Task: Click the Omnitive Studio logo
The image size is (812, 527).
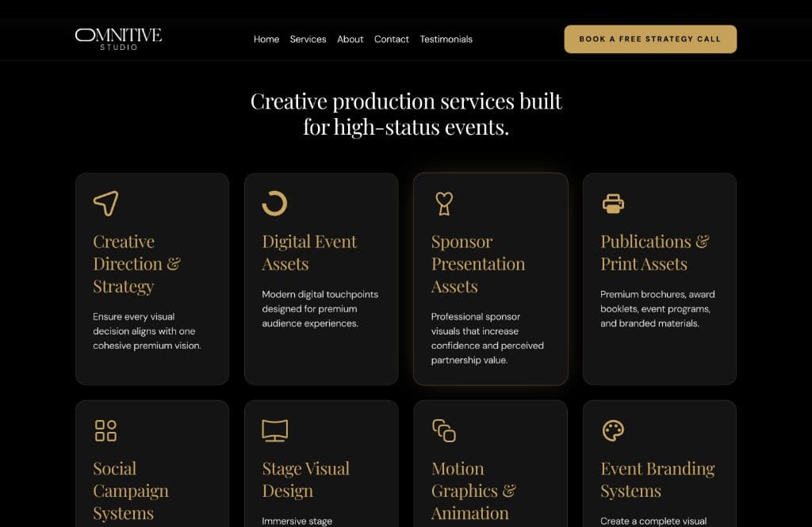Action: (x=119, y=40)
